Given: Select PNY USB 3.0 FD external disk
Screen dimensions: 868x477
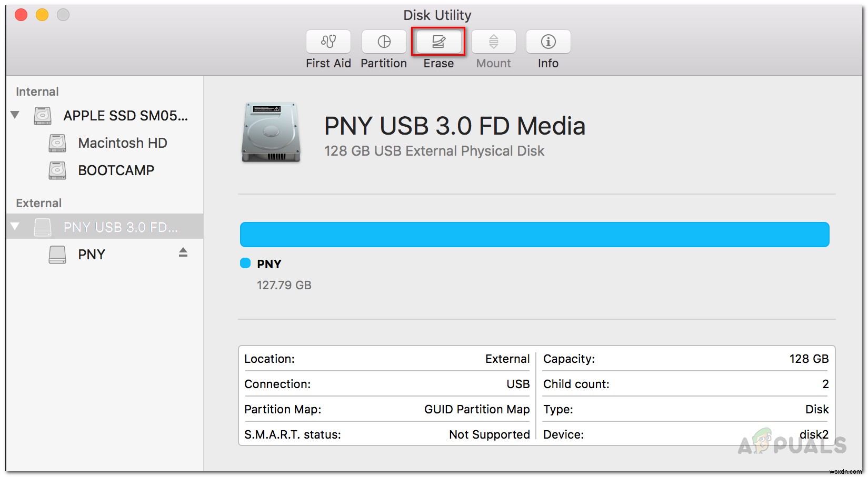Looking at the screenshot, I should (x=121, y=227).
